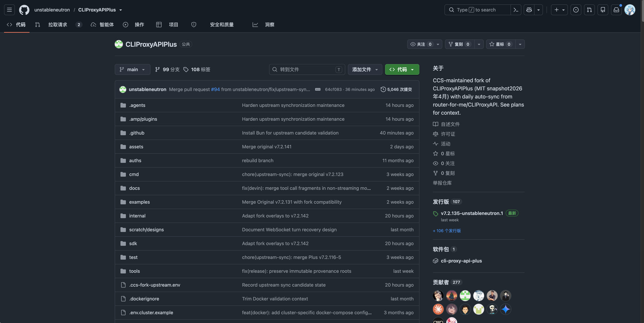Open the 活动 activity link
644x323 pixels.
tap(441, 144)
